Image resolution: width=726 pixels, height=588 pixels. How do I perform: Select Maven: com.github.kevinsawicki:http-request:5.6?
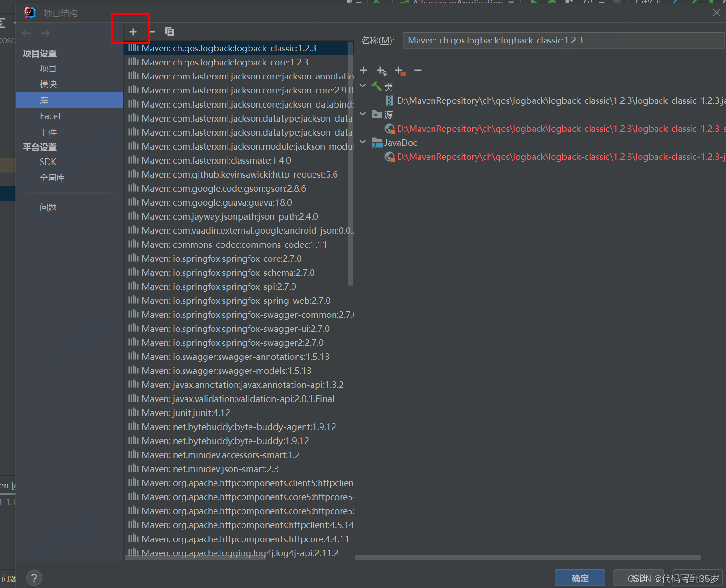(x=238, y=174)
